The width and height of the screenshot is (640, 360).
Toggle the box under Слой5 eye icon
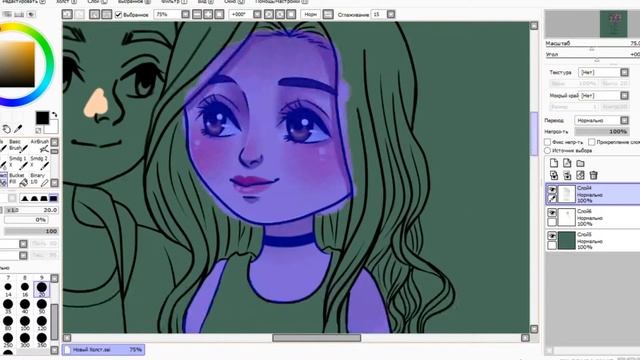point(552,245)
